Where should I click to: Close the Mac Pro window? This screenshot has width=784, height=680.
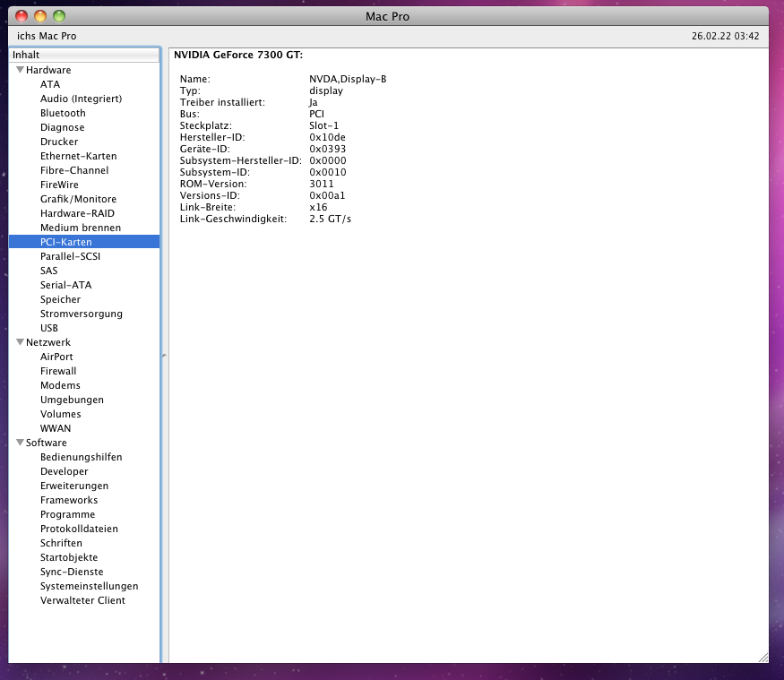click(22, 16)
